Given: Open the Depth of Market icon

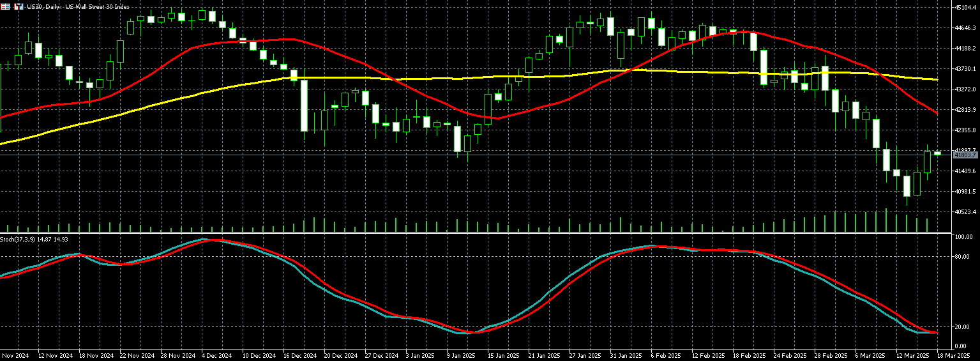Looking at the screenshot, I should [18, 6].
